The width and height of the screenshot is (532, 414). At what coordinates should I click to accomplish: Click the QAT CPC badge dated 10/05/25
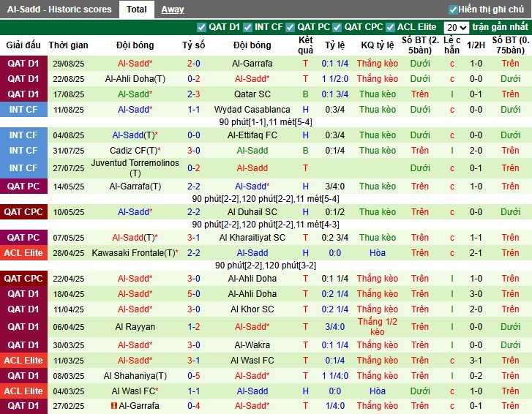pyautogui.click(x=23, y=212)
